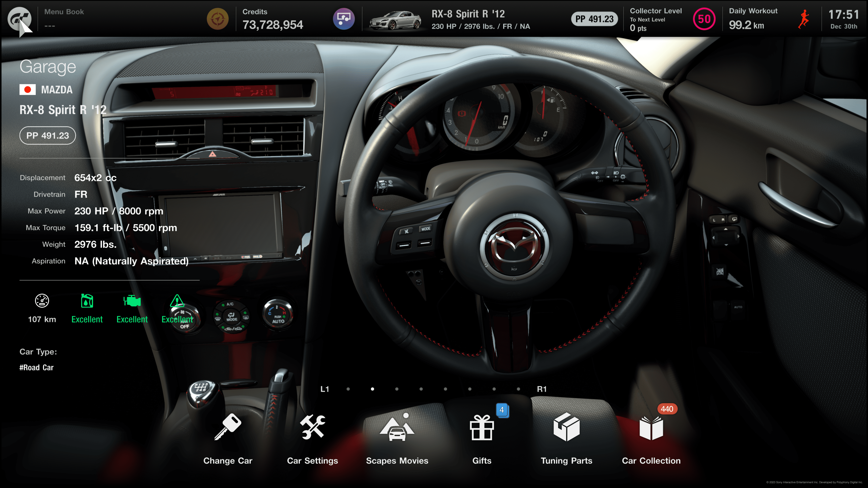Click the 107 km mileage text
This screenshot has height=488, width=868.
(42, 319)
